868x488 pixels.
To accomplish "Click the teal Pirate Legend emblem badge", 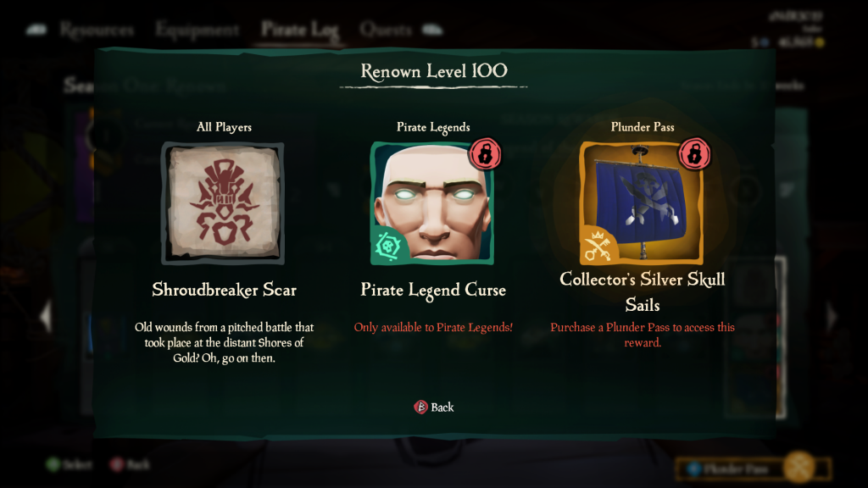I will tap(388, 246).
